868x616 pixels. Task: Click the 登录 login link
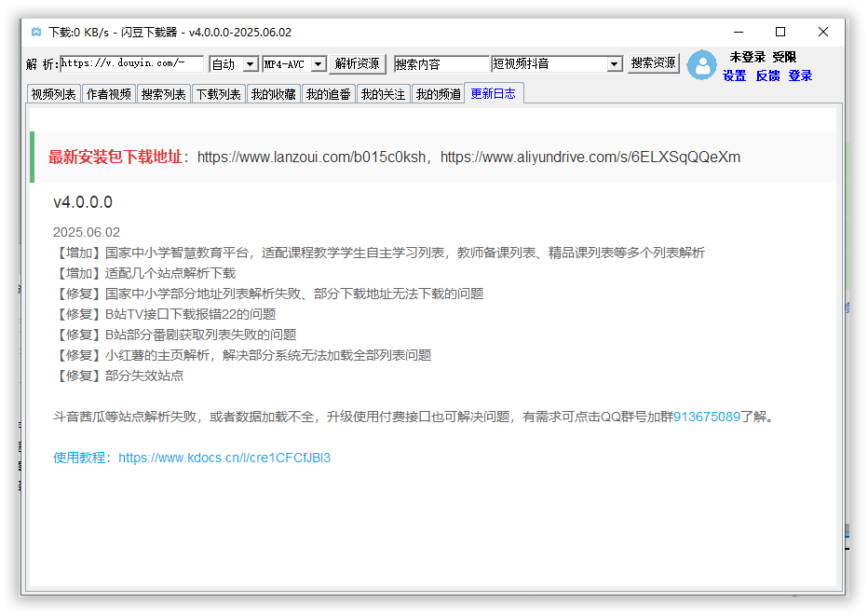coord(800,76)
